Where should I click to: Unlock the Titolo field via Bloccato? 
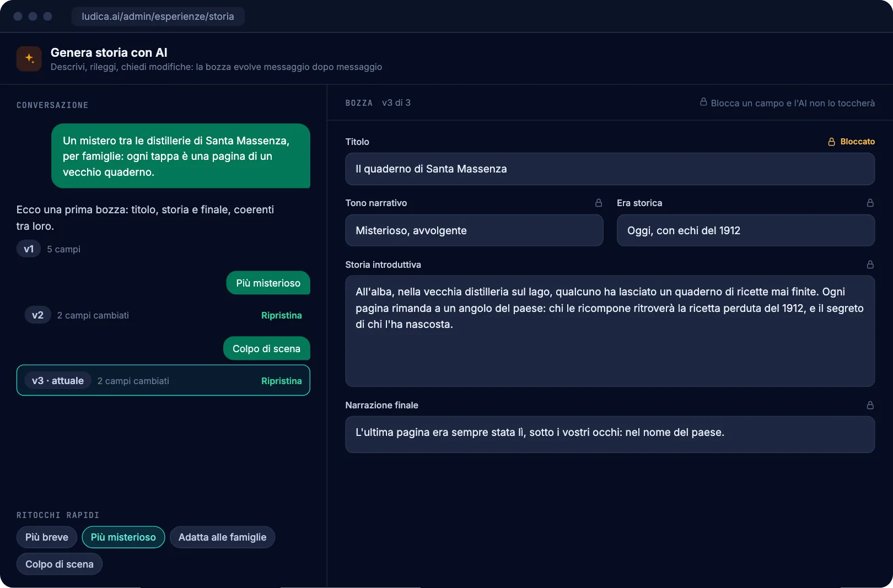click(x=851, y=142)
